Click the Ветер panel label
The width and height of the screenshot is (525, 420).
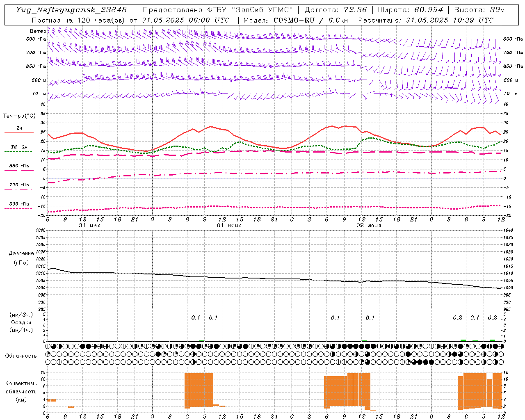click(38, 31)
